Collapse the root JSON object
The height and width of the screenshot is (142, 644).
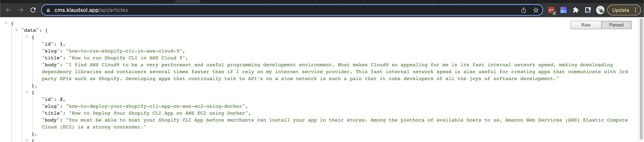(x=6, y=23)
